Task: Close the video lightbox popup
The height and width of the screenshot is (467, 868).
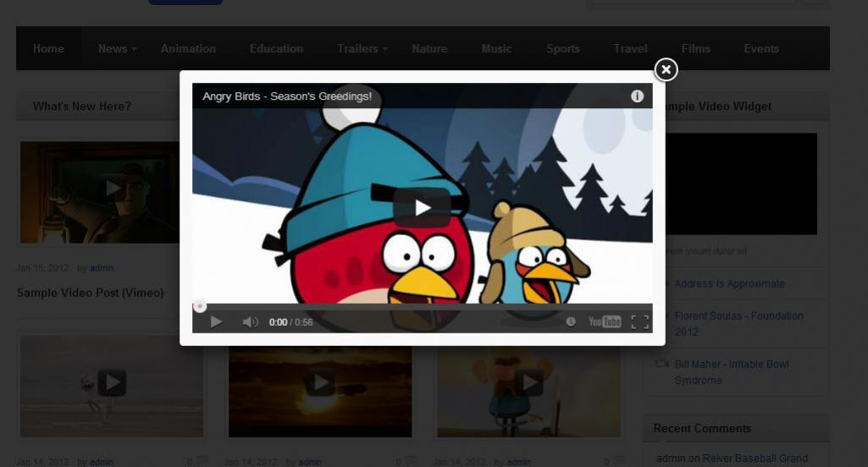Action: [666, 69]
